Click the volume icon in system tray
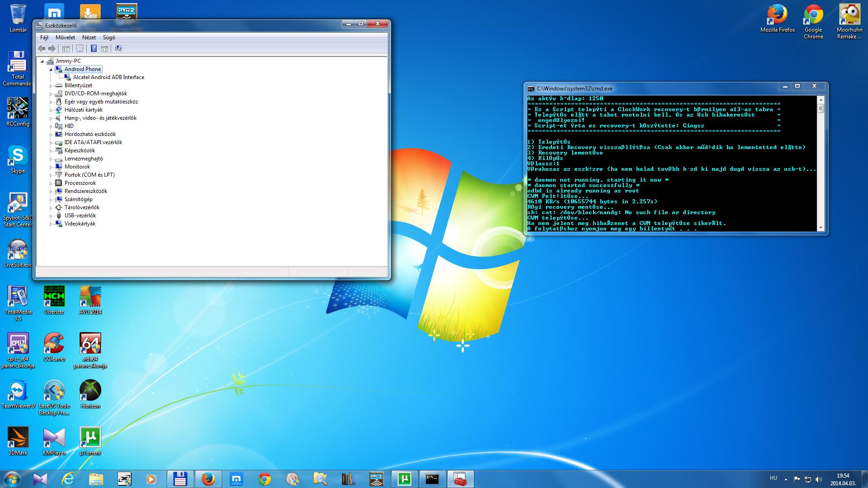This screenshot has height=488, width=868. [819, 479]
